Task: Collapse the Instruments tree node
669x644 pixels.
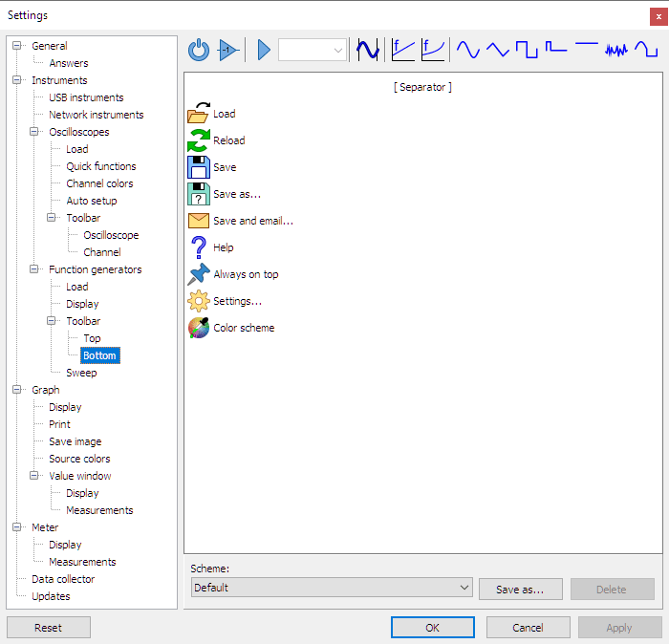Action: pos(16,80)
